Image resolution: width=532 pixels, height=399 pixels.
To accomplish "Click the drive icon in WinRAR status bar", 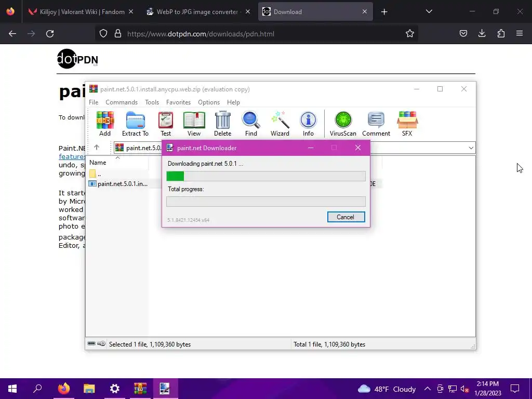I will [x=91, y=344].
